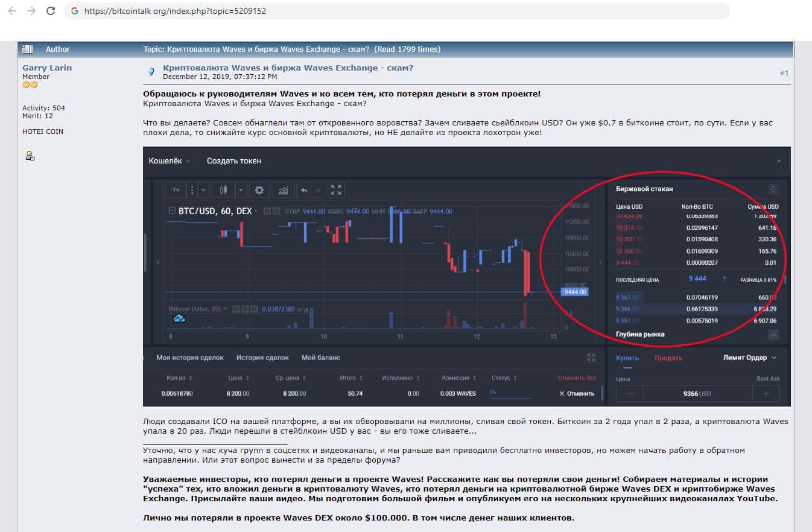Click the chart undo arrow
This screenshot has width=812, height=532.
pos(304,190)
